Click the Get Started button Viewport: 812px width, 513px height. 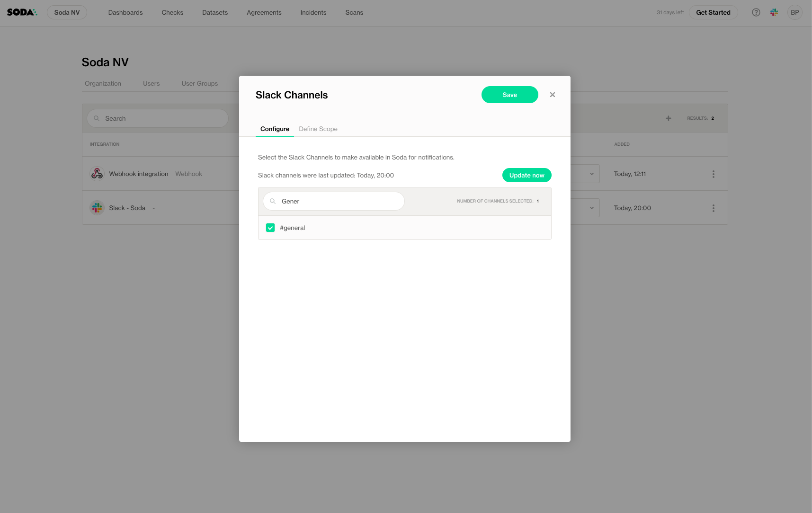click(x=713, y=12)
